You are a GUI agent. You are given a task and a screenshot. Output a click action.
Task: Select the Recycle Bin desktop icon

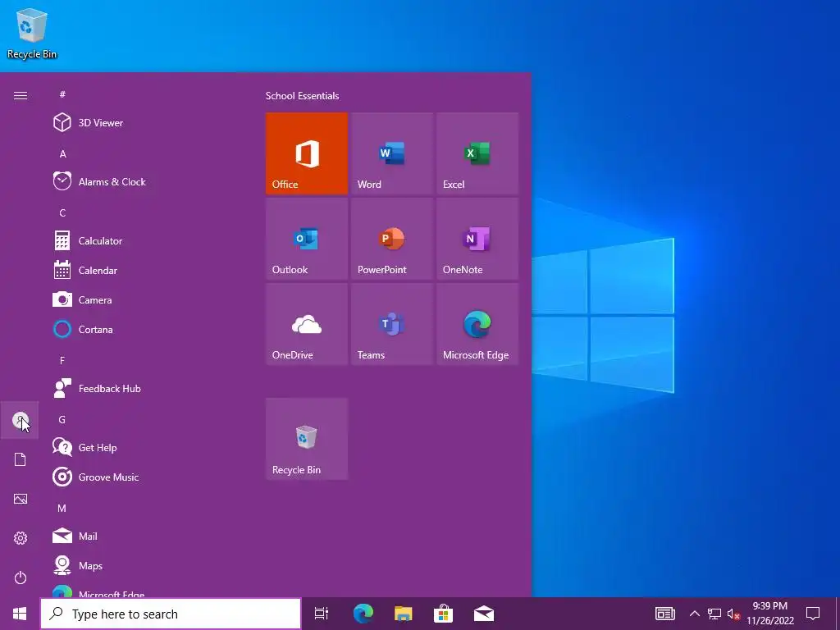pyautogui.click(x=32, y=34)
